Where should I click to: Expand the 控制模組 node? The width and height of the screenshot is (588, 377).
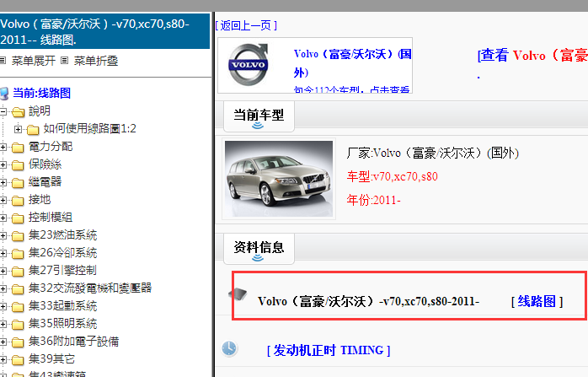[x=3, y=218]
